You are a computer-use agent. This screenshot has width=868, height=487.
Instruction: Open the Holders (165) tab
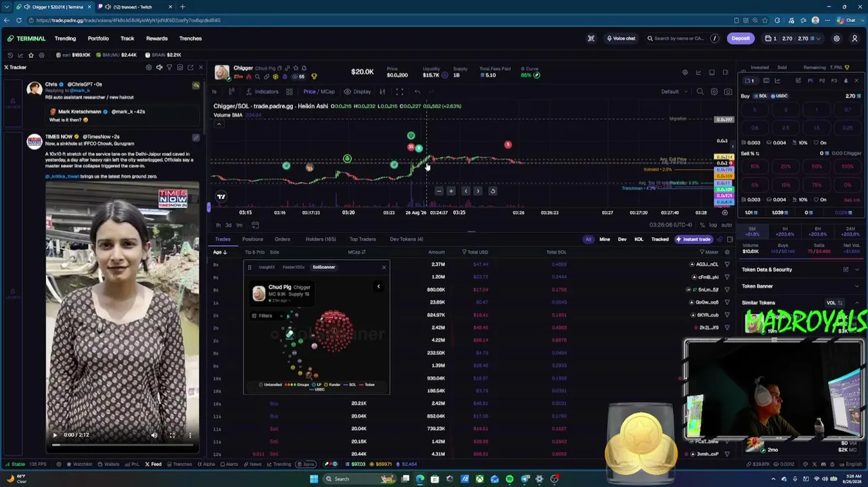[x=321, y=239]
